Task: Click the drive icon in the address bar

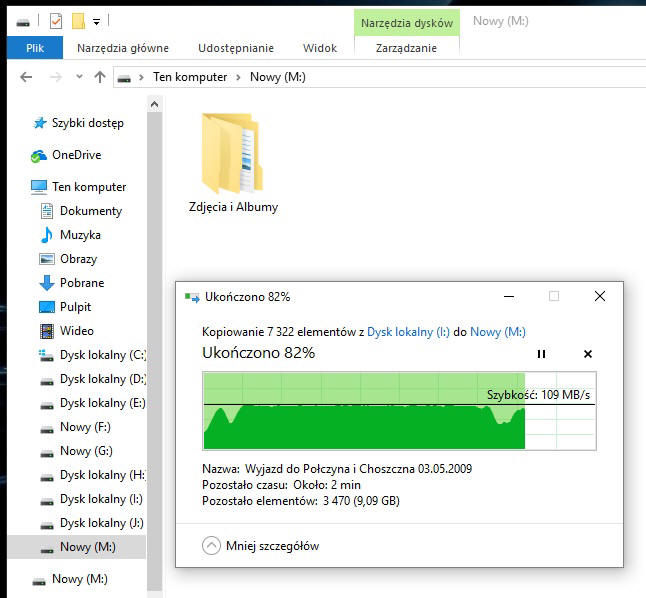Action: click(124, 78)
